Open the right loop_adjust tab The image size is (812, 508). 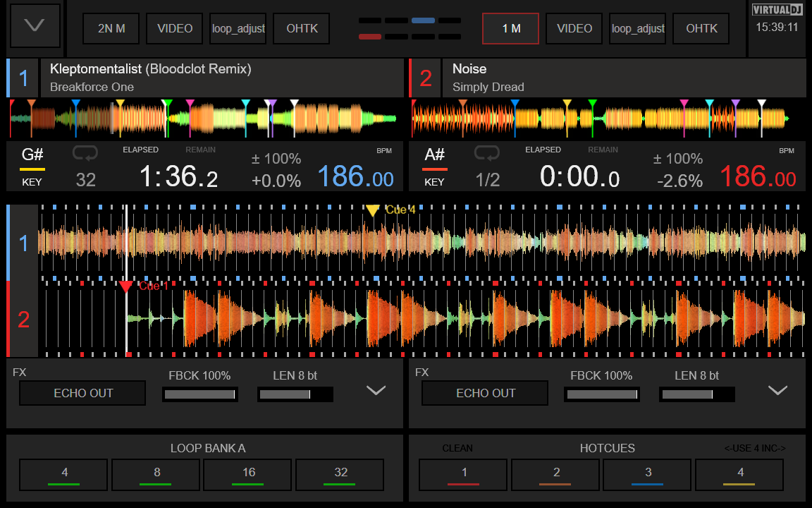[638, 28]
